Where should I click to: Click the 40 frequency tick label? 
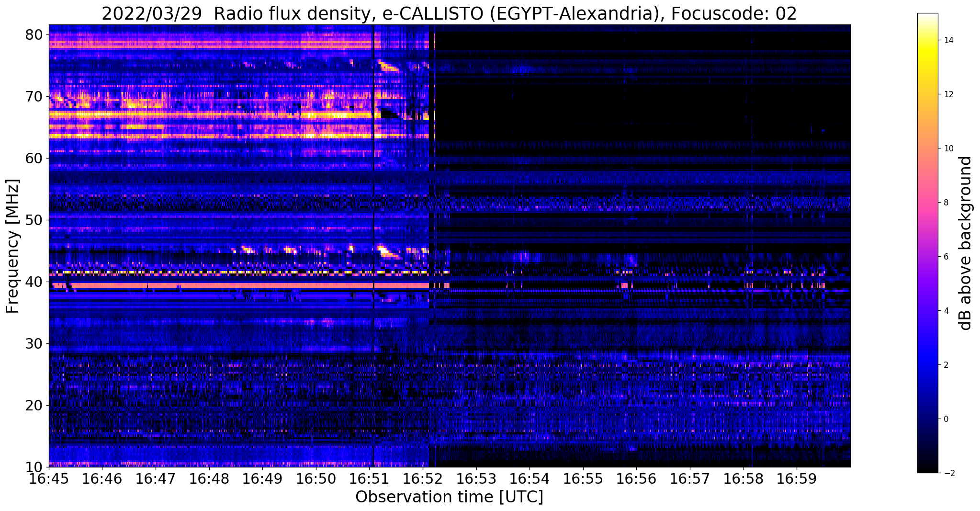[x=35, y=282]
